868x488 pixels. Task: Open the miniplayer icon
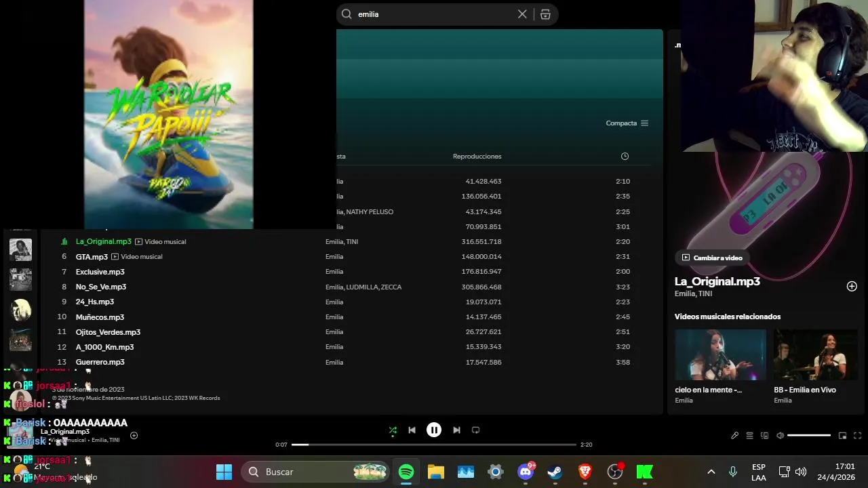[842, 435]
